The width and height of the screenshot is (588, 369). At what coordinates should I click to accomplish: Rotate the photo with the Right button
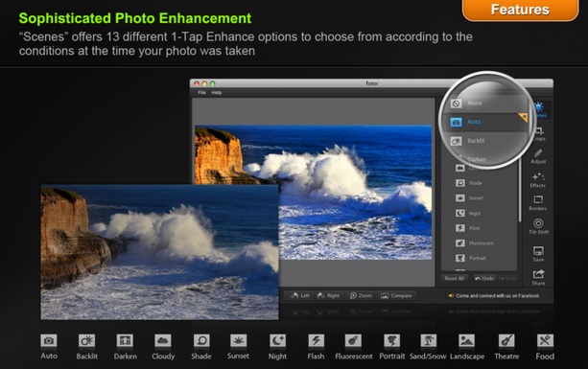coord(328,295)
